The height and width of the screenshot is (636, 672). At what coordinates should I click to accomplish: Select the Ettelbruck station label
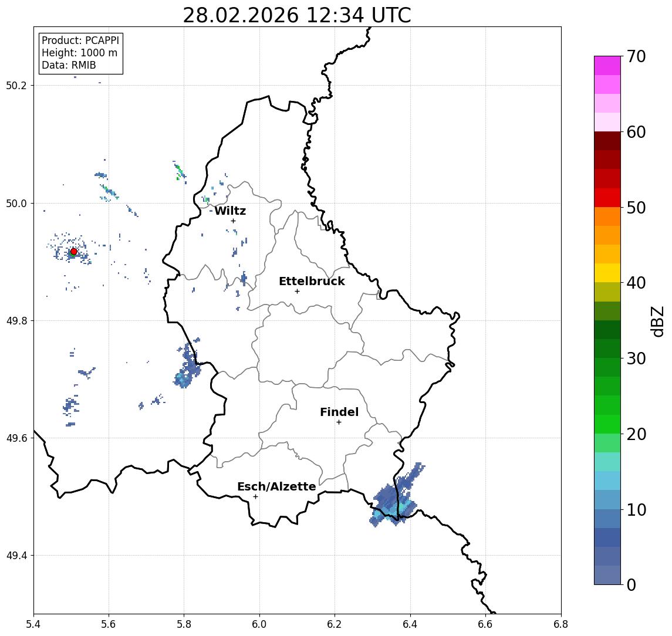pyautogui.click(x=312, y=281)
